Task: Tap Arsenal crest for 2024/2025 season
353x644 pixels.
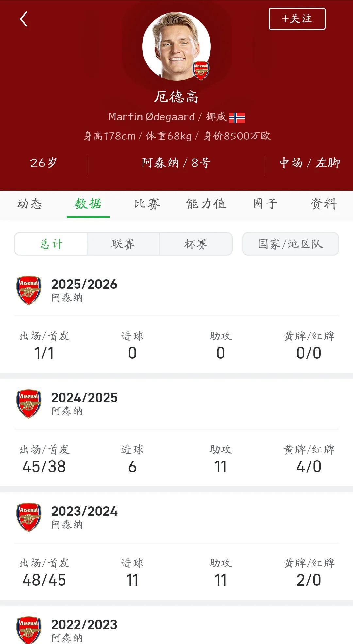Action: (x=29, y=404)
